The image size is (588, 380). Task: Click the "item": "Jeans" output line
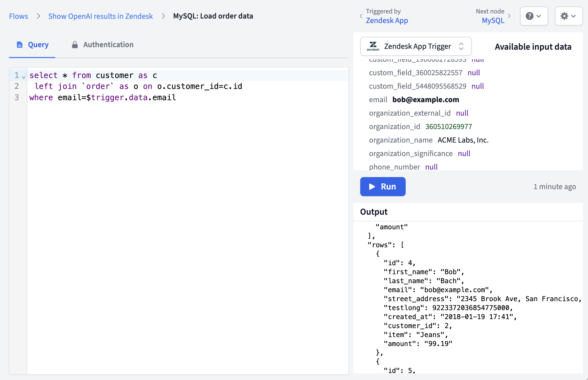416,335
